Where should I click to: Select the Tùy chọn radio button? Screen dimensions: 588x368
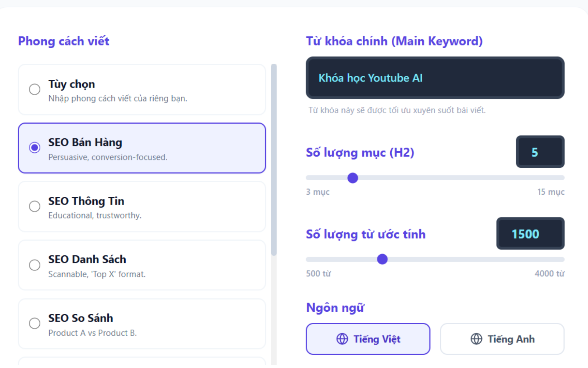tap(35, 89)
